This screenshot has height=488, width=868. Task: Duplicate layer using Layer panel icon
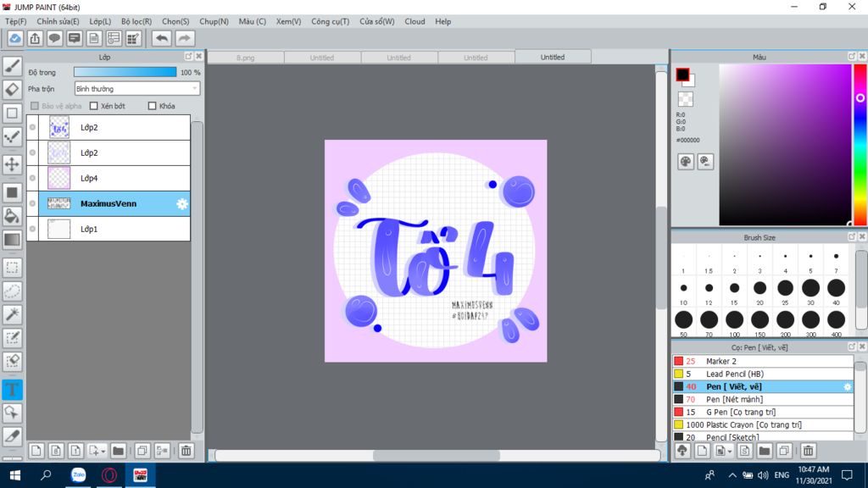142,451
